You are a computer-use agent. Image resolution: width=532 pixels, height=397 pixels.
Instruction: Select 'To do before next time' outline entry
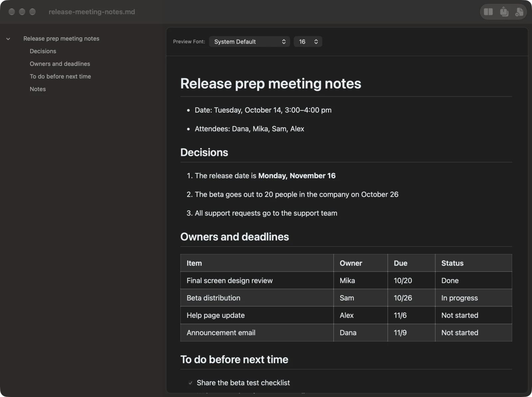coord(60,77)
